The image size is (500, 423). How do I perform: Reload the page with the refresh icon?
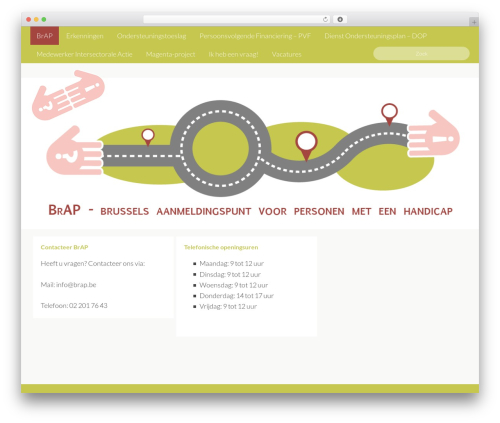pos(325,19)
